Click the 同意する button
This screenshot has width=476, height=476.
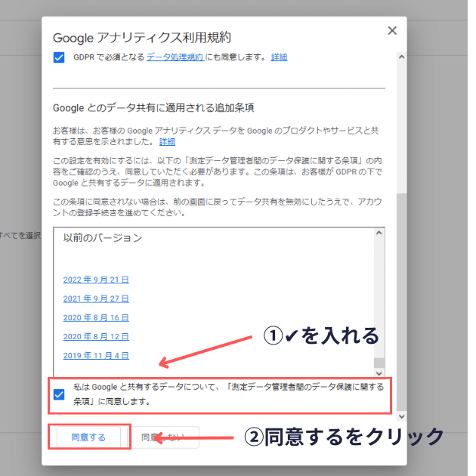88,437
